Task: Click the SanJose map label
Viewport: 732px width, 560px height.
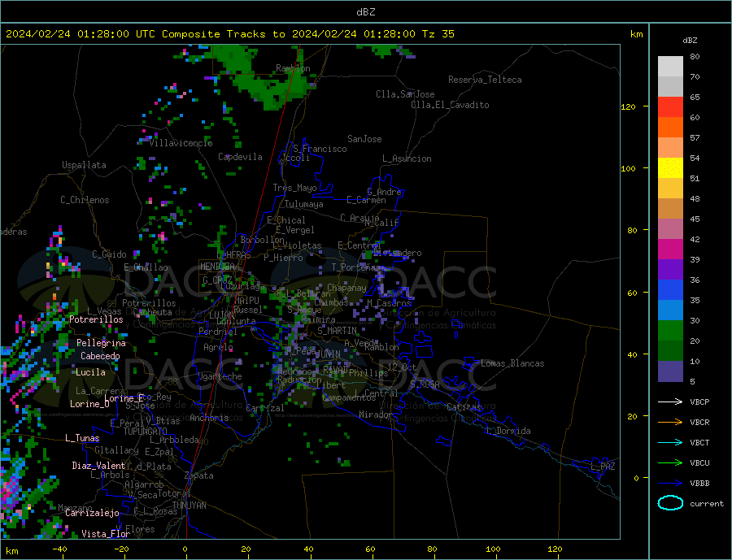Action: (364, 139)
